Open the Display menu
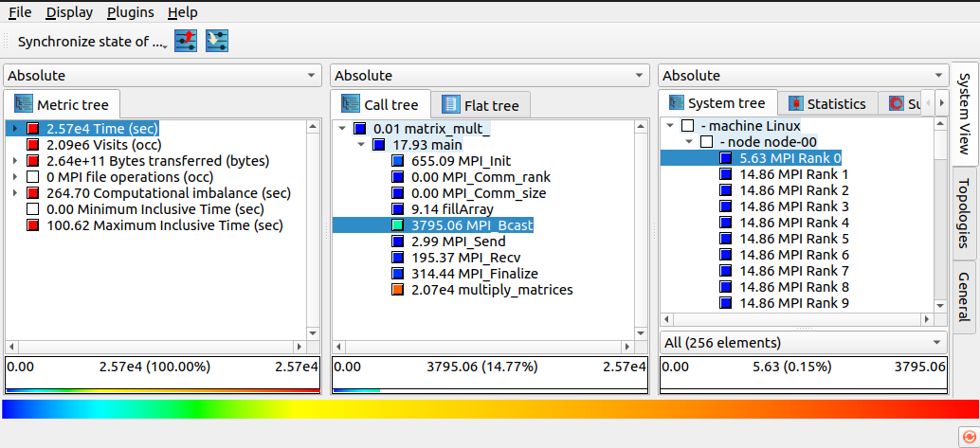Screen dimensions: 980x448 point(69,12)
